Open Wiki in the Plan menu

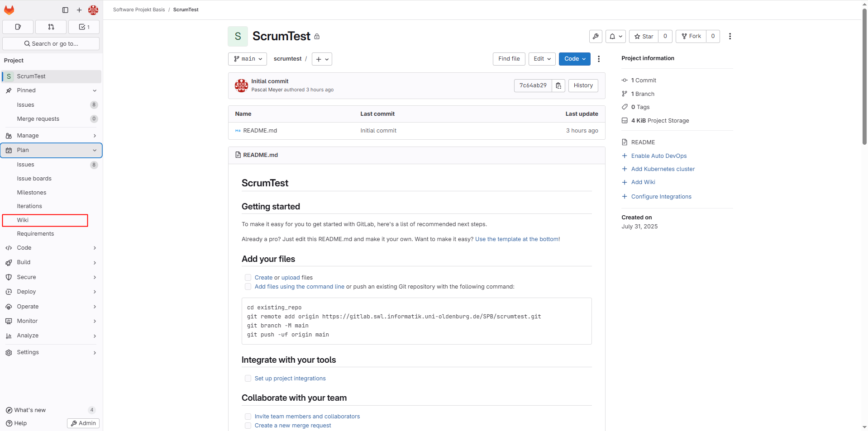pos(23,220)
